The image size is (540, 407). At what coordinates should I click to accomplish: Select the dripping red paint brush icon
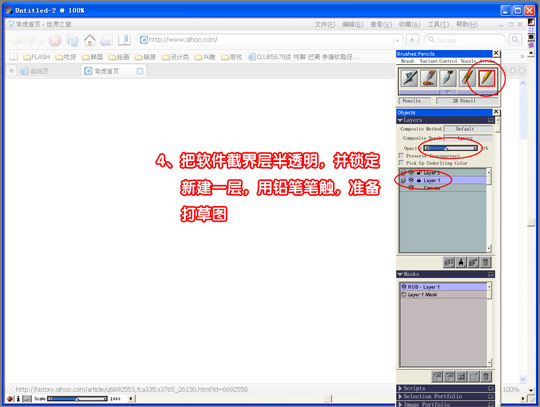pyautogui.click(x=428, y=78)
